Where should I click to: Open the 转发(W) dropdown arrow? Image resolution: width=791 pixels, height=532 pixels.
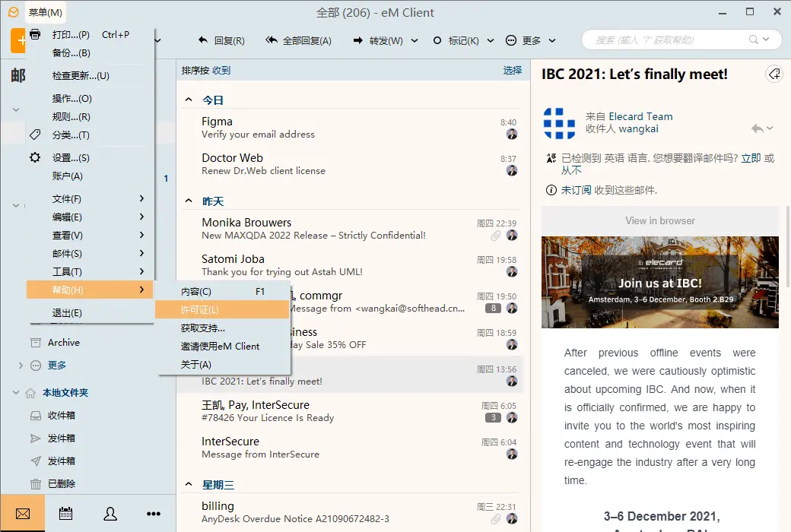[415, 40]
